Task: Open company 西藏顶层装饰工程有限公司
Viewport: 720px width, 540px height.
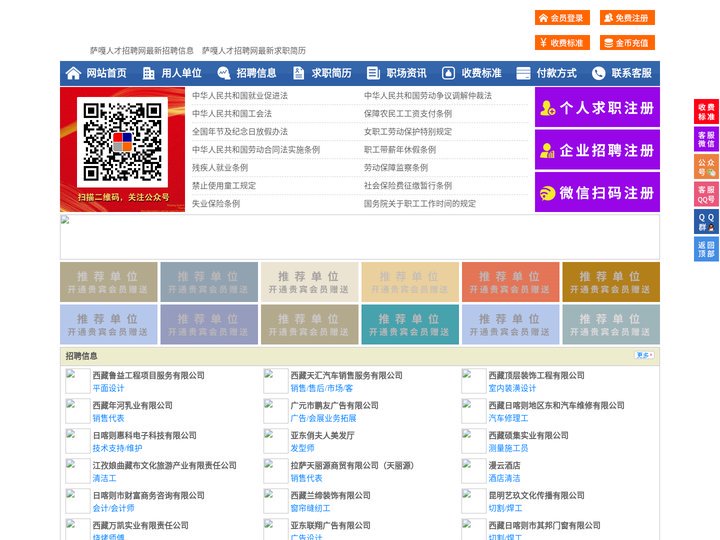Action: [536, 375]
